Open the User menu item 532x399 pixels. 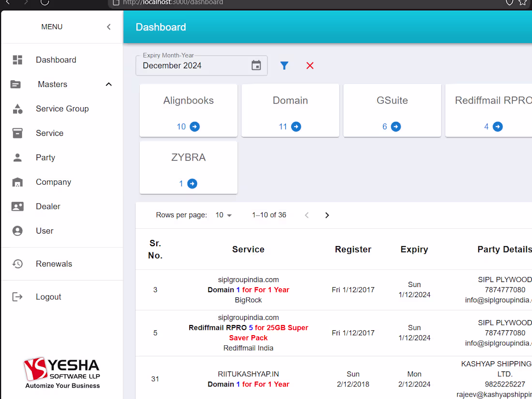(x=44, y=231)
